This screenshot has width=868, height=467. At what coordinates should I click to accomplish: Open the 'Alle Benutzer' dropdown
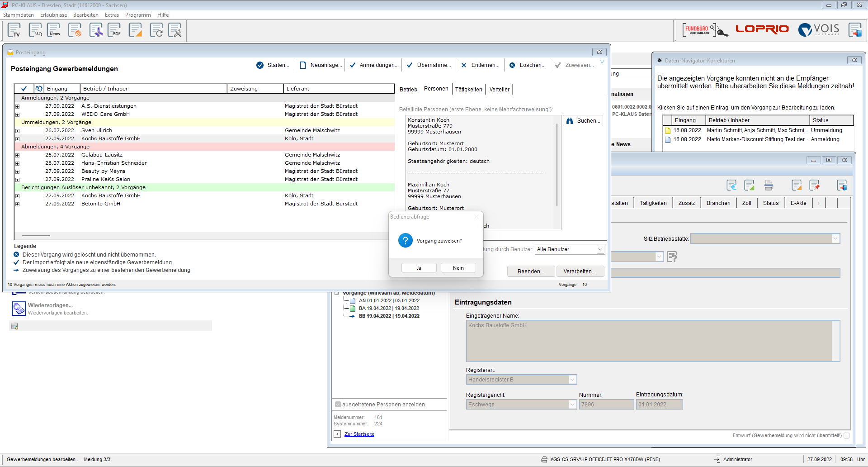coord(600,249)
